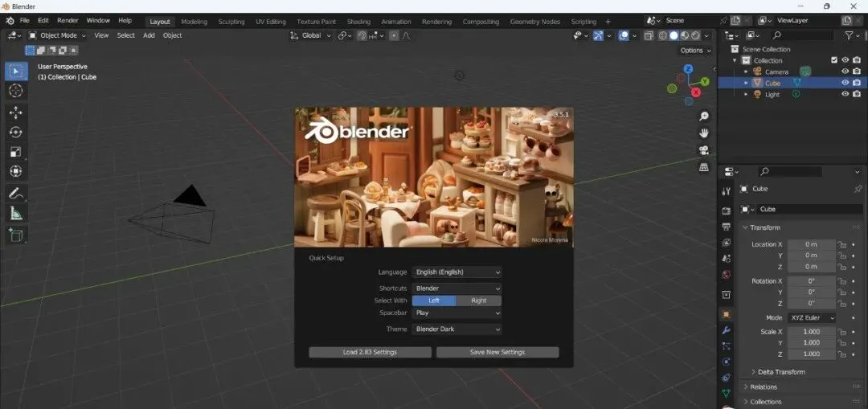Choose the Measure tool
This screenshot has width=868, height=409.
click(x=15, y=214)
